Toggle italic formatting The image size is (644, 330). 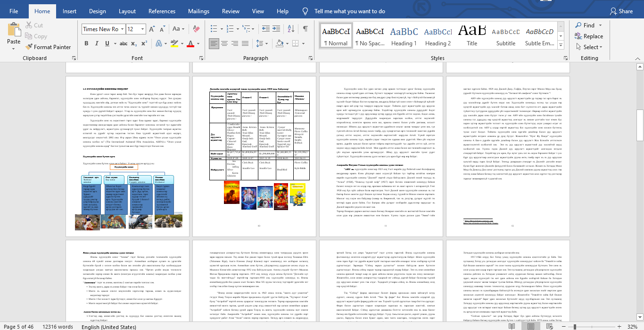[98, 44]
